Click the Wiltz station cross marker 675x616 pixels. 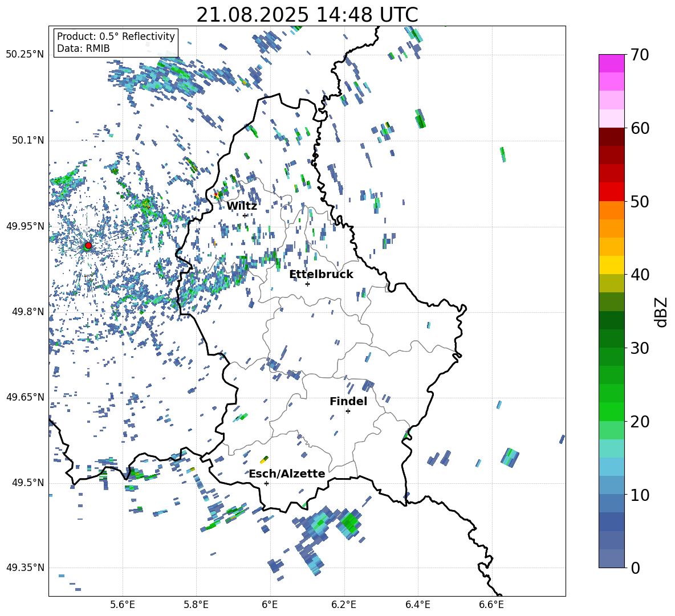[245, 215]
